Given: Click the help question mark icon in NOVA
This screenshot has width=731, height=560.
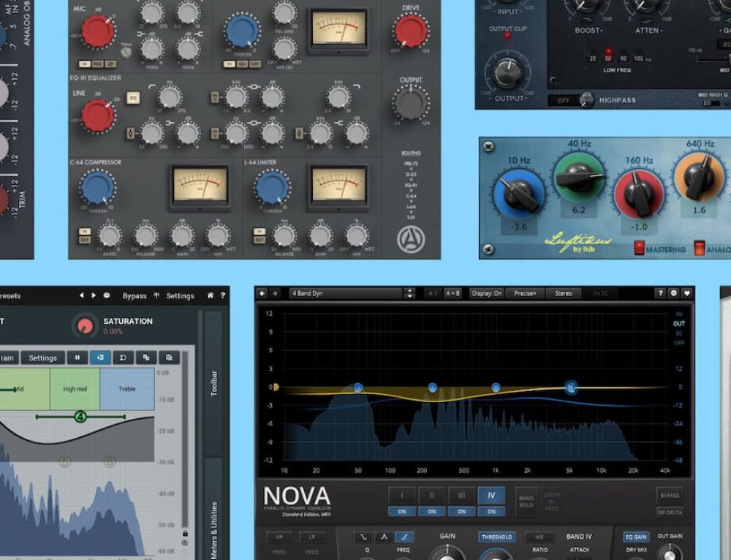Looking at the screenshot, I should tap(661, 293).
